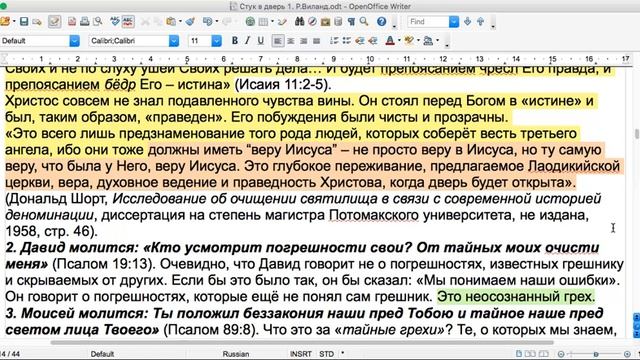Toggle AutoSpellcheck on or off
The height and width of the screenshot is (360, 640).
[x=128, y=22]
